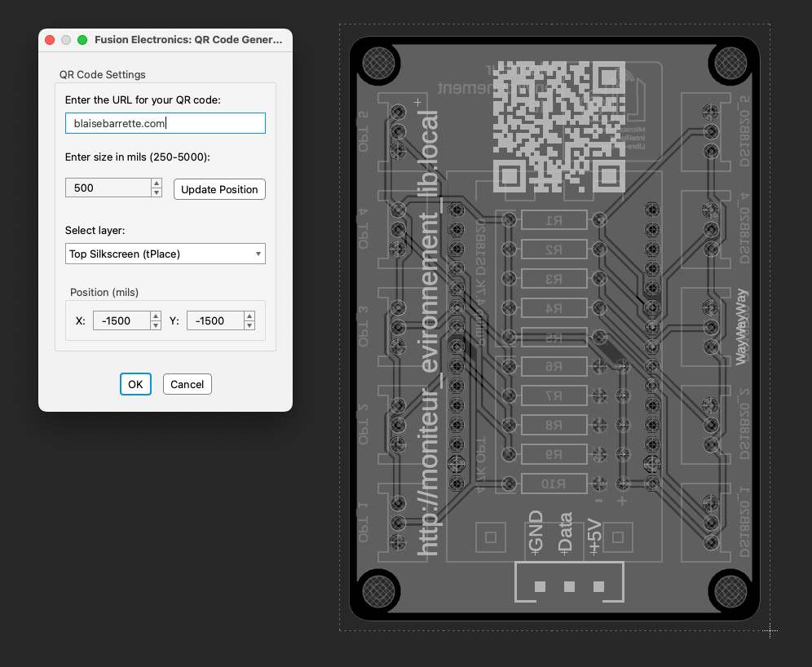Image resolution: width=812 pixels, height=667 pixels.
Task: Click the Position (mils) label
Action: pos(104,292)
